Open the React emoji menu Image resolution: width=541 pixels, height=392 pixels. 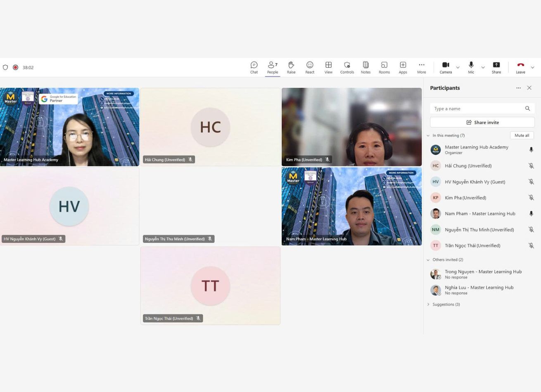310,67
